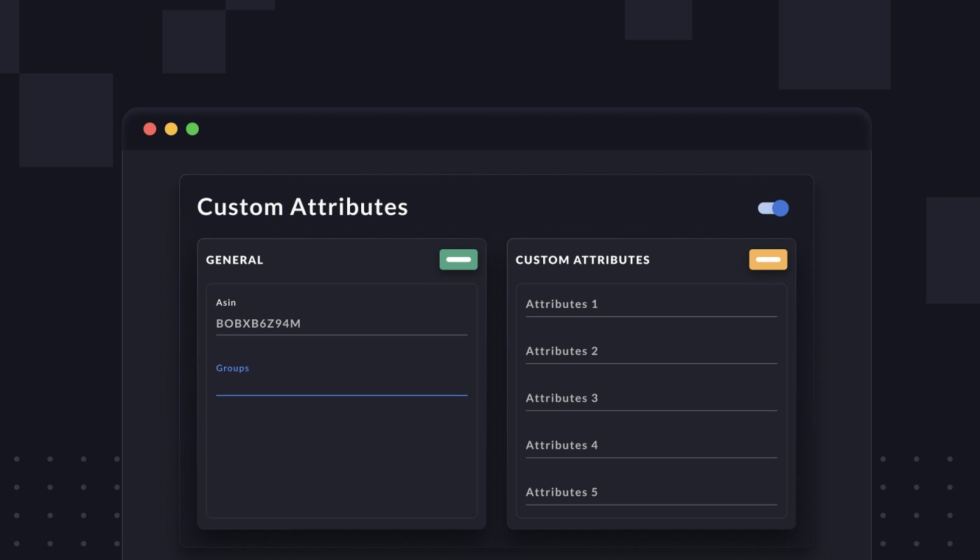This screenshot has width=980, height=560.
Task: Focus the empty Groups input line
Action: click(x=342, y=386)
